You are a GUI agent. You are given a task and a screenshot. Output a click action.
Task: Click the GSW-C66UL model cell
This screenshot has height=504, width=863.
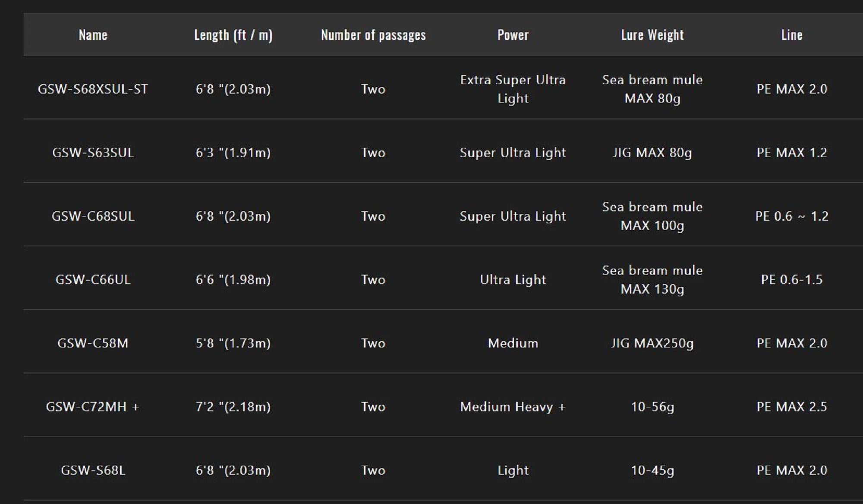93,280
